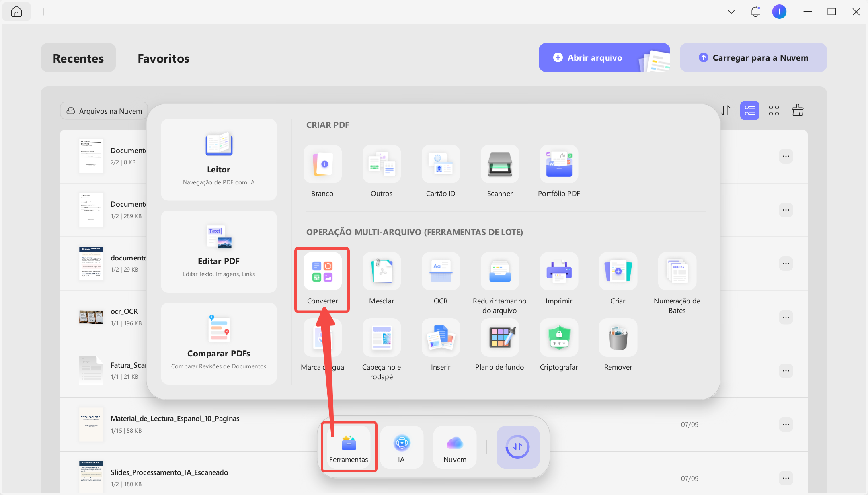Screen dimensions: 868x495
Task: Open Cabeçalho e rodapé tool
Action: (x=382, y=337)
